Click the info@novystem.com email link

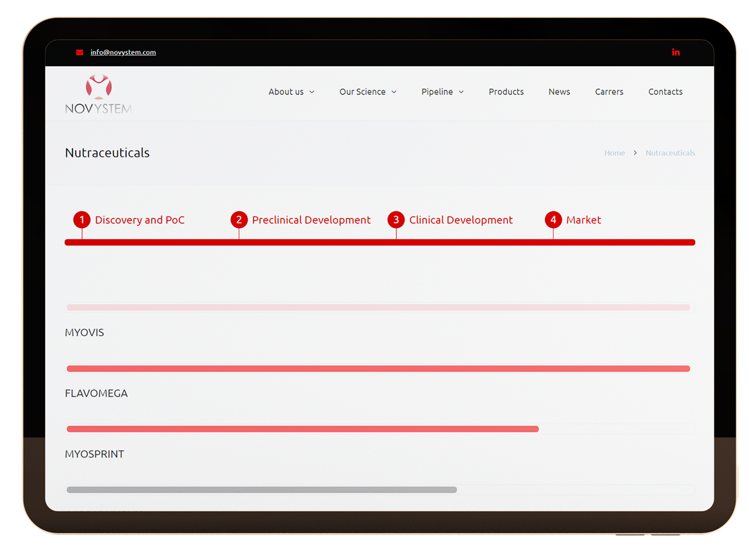[x=123, y=52]
